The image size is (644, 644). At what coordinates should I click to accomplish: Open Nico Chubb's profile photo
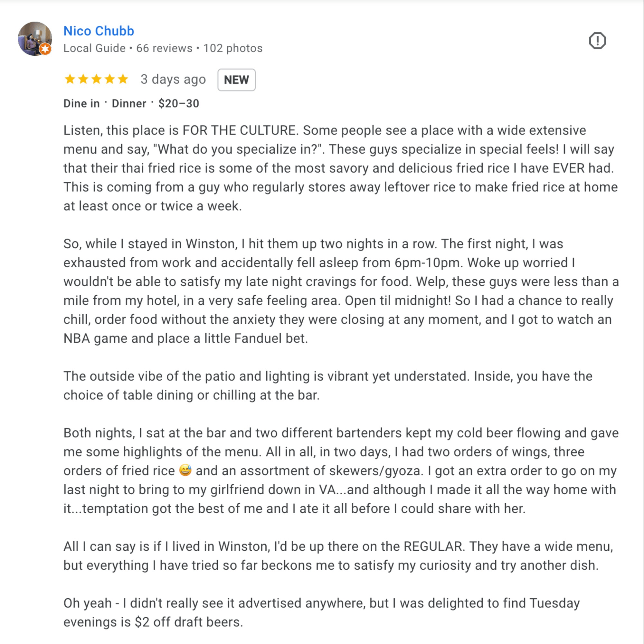pyautogui.click(x=35, y=39)
